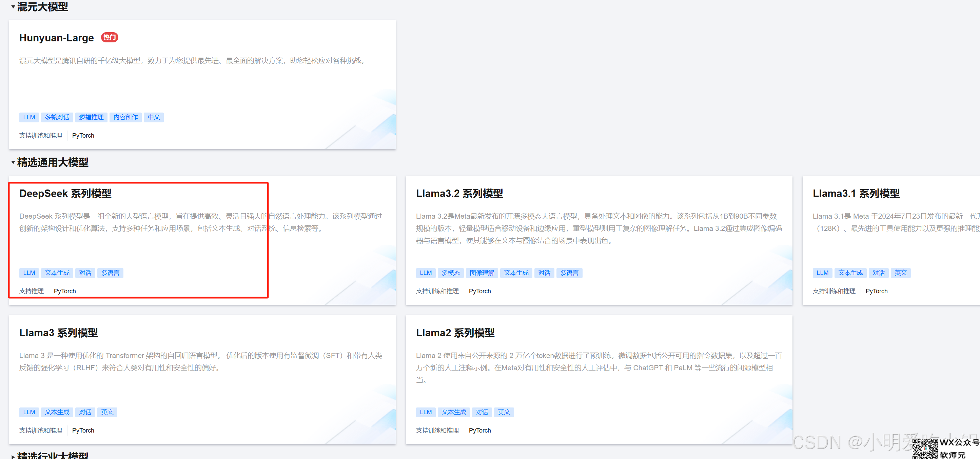Click 支持训练和推理 on Llama2 card
Screen dimensions: 980x459
point(437,430)
